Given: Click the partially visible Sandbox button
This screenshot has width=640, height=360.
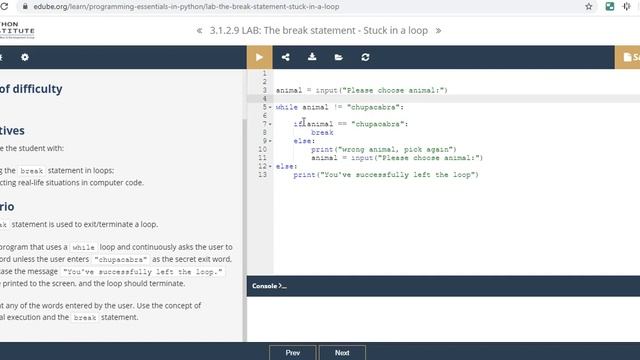Looking at the screenshot, I should [627, 57].
